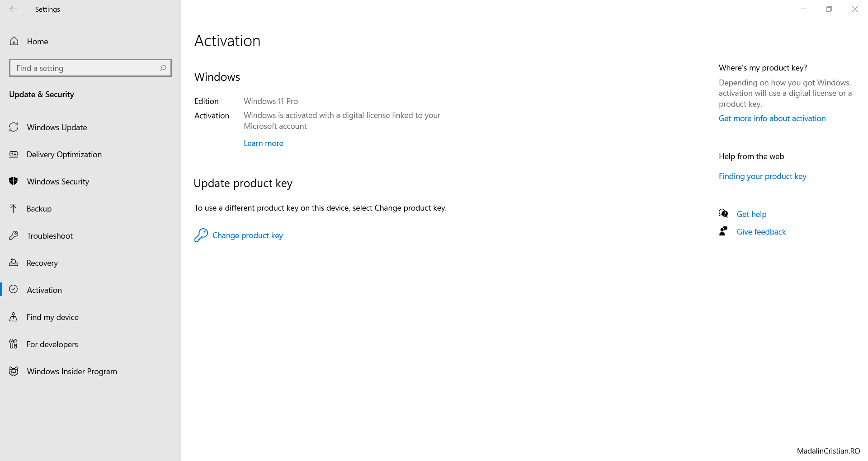Click the Troubleshoot wrench icon
The height and width of the screenshot is (461, 868).
(x=14, y=235)
